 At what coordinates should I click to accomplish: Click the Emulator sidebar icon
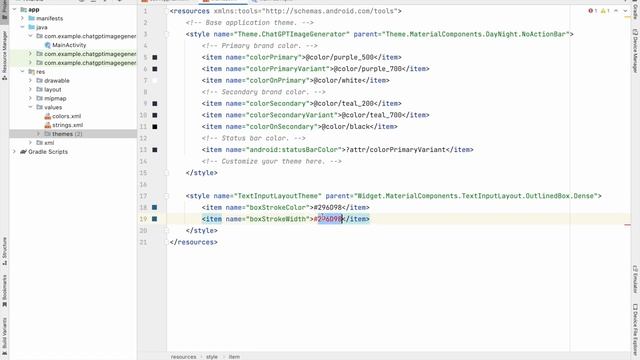[x=635, y=269]
